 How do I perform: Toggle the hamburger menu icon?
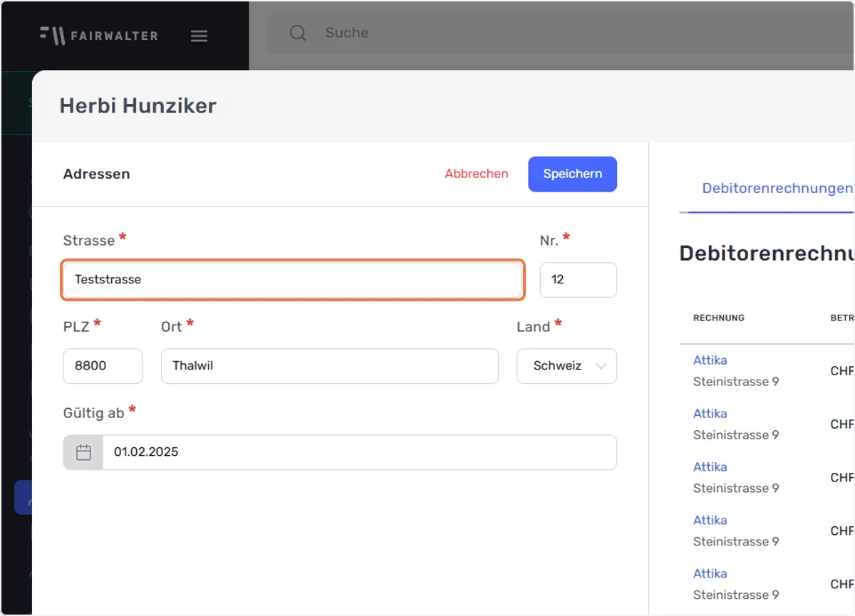click(199, 36)
